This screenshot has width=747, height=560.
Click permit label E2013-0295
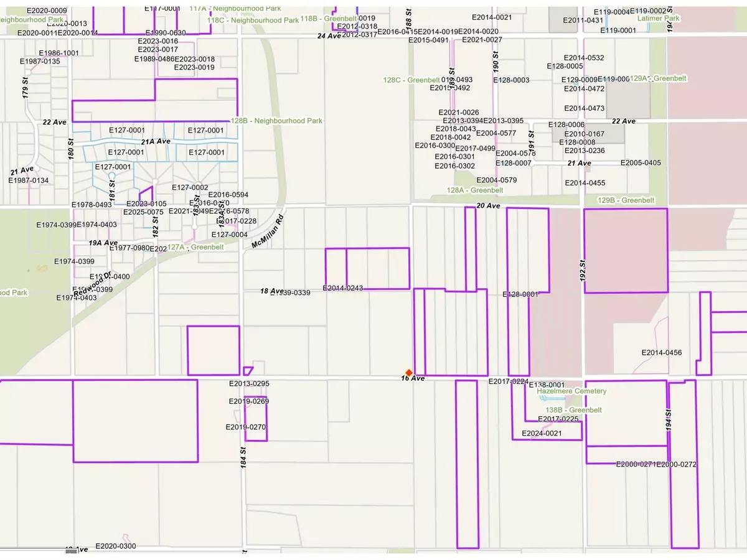pyautogui.click(x=249, y=384)
